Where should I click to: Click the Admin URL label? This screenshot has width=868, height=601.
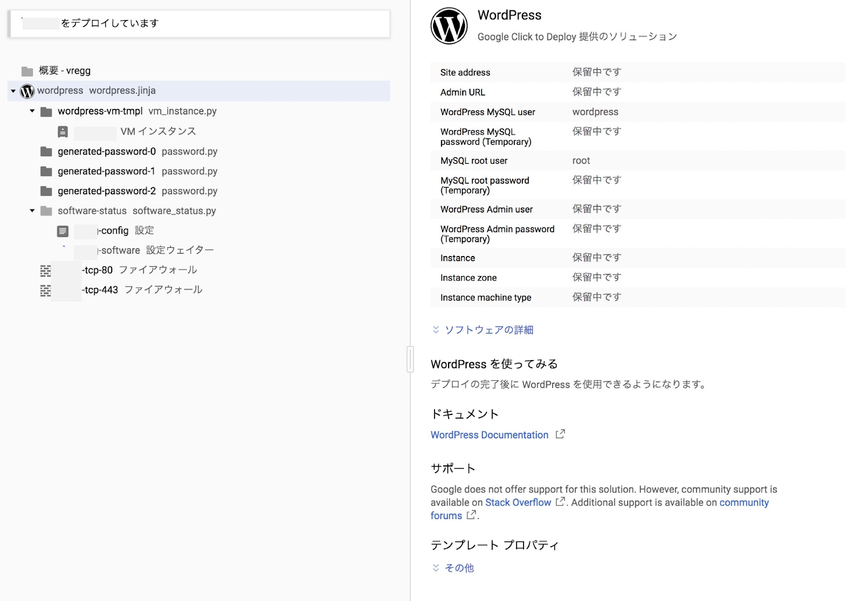[463, 93]
